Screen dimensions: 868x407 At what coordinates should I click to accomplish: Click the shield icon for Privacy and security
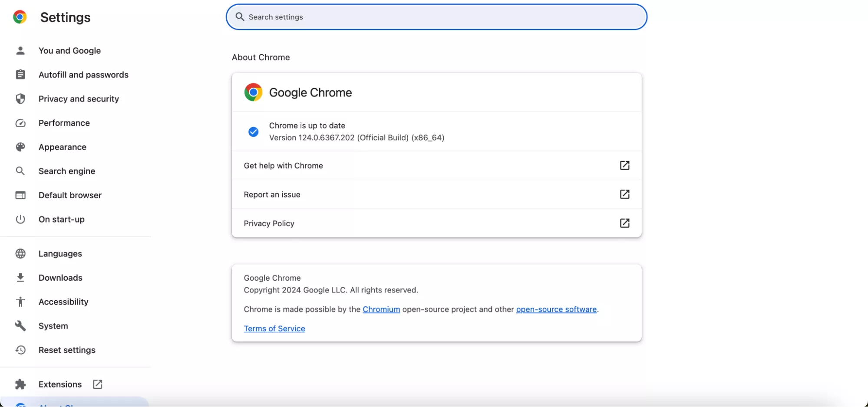tap(20, 99)
